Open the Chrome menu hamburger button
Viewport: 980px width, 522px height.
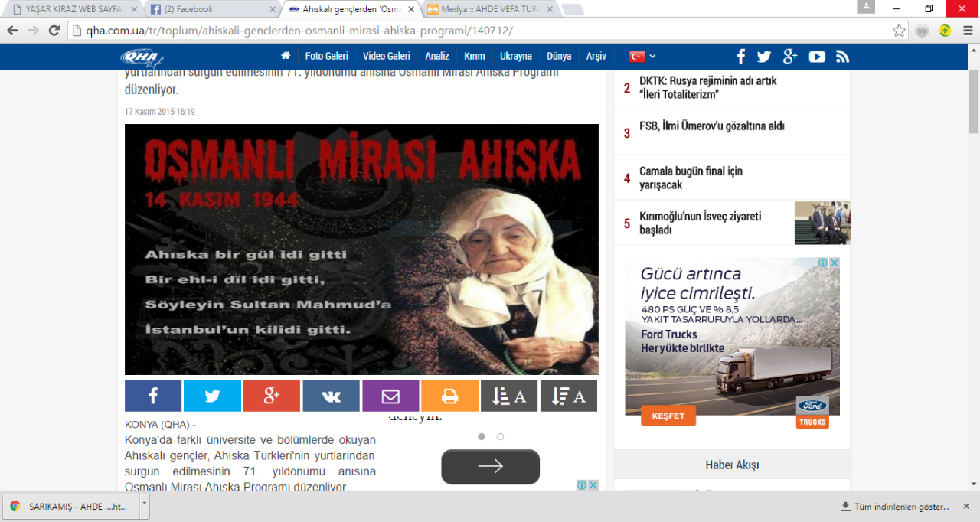[966, 31]
